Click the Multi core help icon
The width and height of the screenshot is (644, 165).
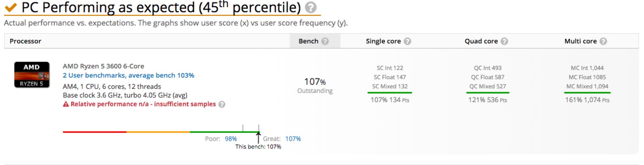click(603, 41)
